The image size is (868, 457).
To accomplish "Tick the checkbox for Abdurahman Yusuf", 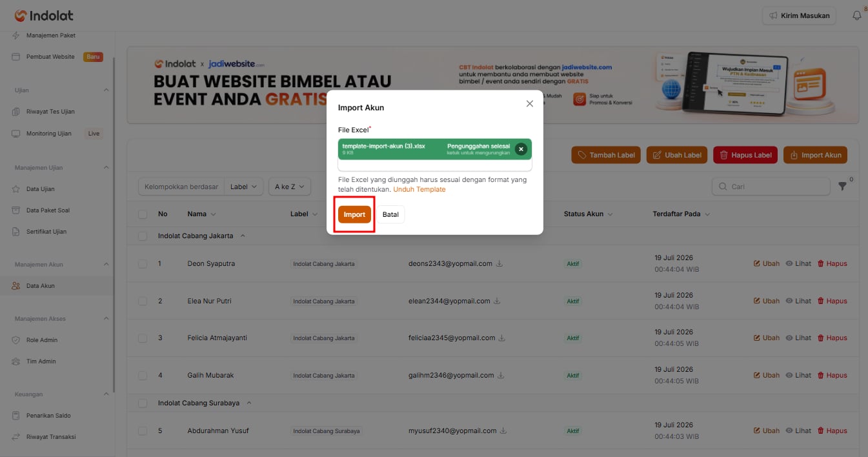I will click(143, 431).
